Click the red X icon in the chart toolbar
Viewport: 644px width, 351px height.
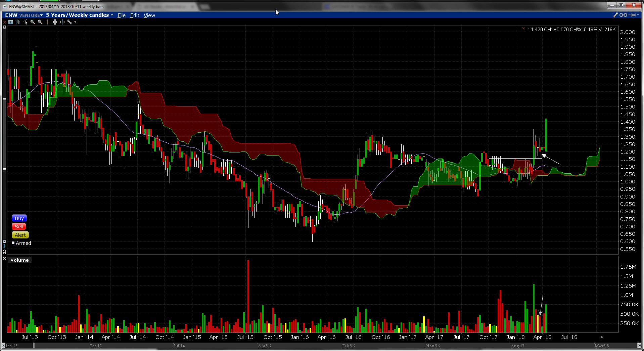[x=4, y=22]
